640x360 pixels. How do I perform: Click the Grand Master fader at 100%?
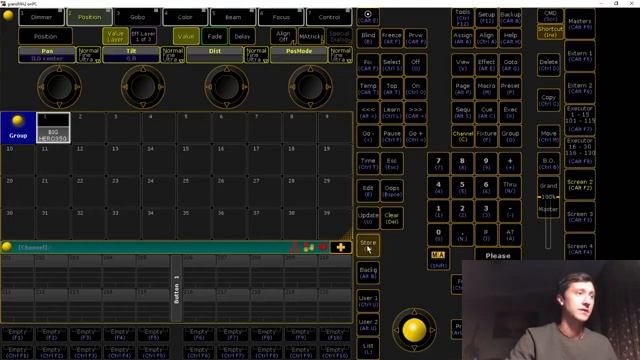[548, 197]
